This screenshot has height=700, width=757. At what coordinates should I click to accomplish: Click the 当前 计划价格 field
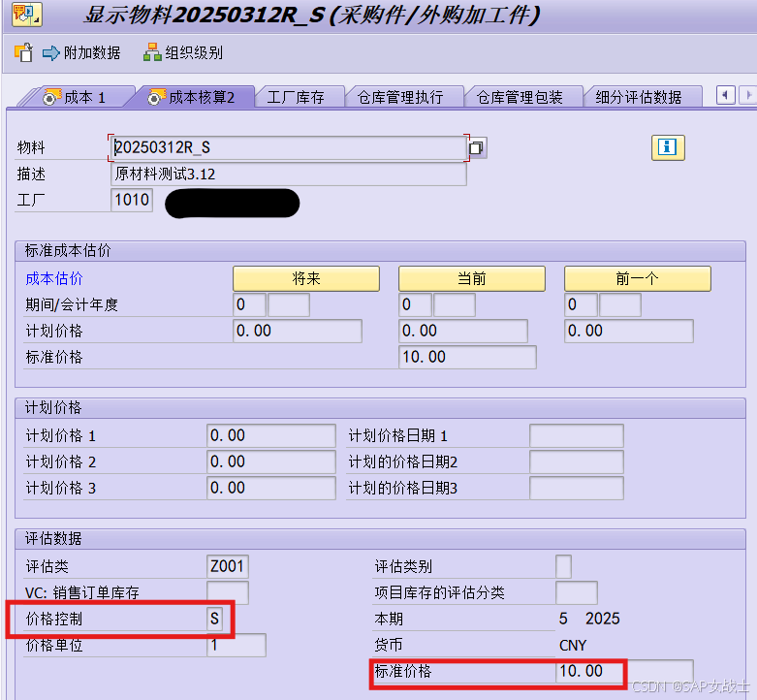(463, 331)
